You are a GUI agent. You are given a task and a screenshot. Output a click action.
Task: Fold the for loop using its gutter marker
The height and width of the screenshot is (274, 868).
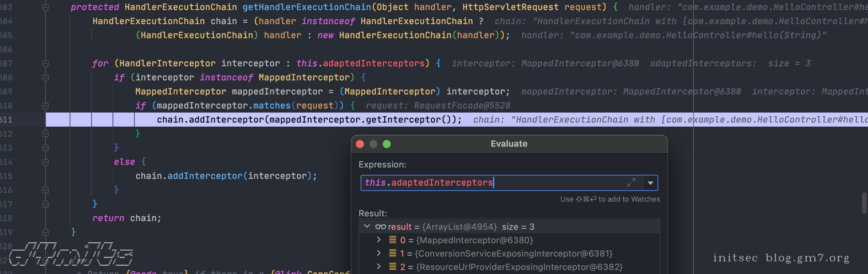(46, 64)
